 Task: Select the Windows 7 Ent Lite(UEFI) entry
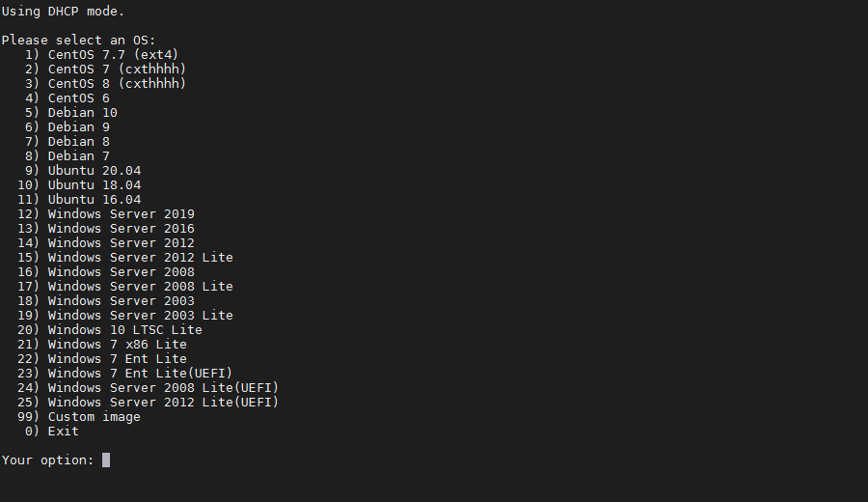click(x=140, y=374)
